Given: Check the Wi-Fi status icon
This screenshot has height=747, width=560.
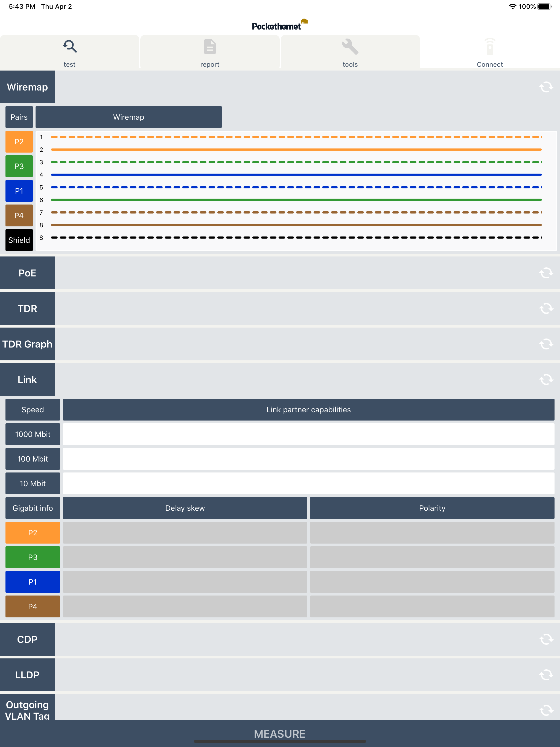Looking at the screenshot, I should click(x=512, y=6).
